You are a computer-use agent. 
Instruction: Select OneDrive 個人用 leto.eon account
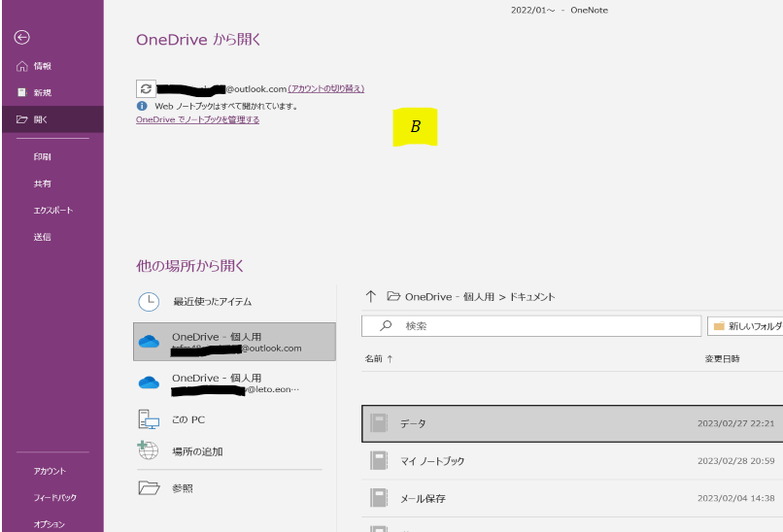coord(234,383)
